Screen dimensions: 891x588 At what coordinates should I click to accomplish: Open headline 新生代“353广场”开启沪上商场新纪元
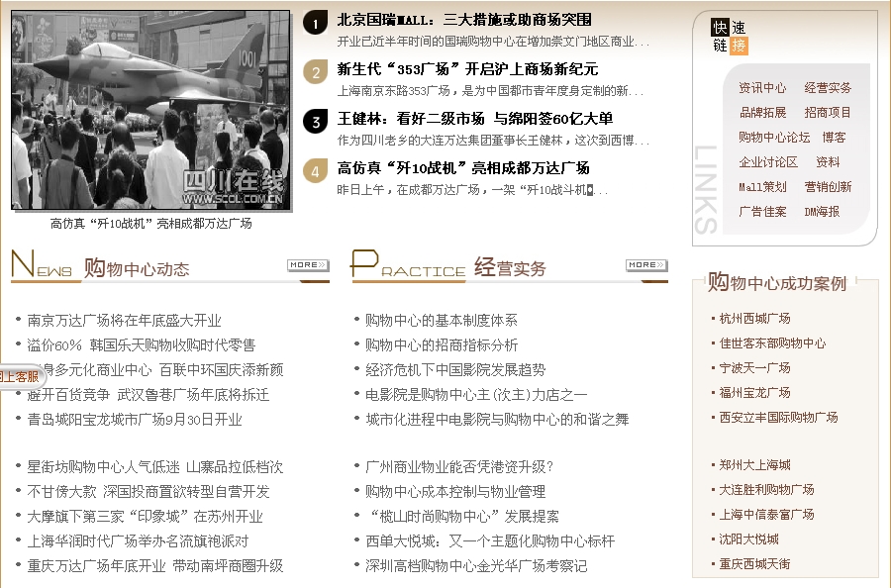467,69
